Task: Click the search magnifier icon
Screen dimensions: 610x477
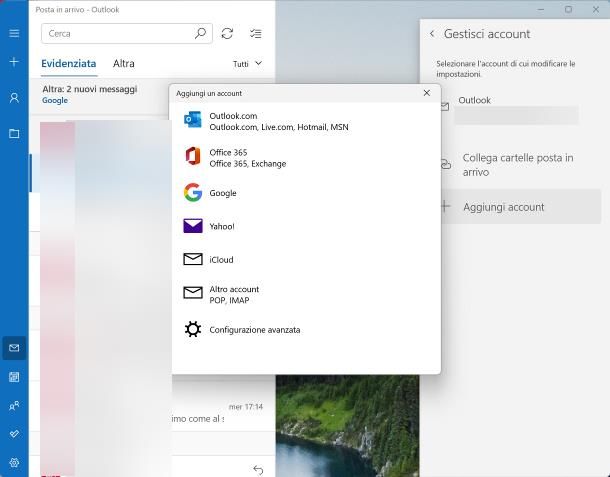Action: (200, 33)
